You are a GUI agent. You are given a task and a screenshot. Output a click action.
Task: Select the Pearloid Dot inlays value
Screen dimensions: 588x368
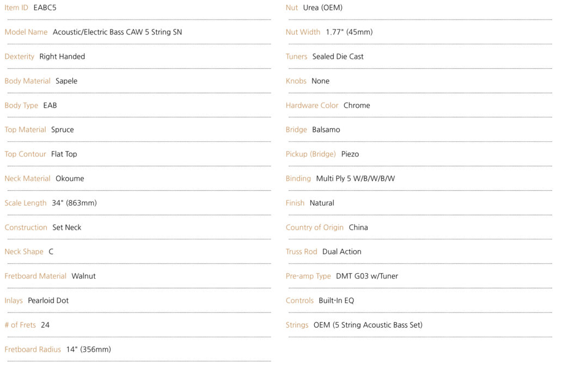coord(48,300)
